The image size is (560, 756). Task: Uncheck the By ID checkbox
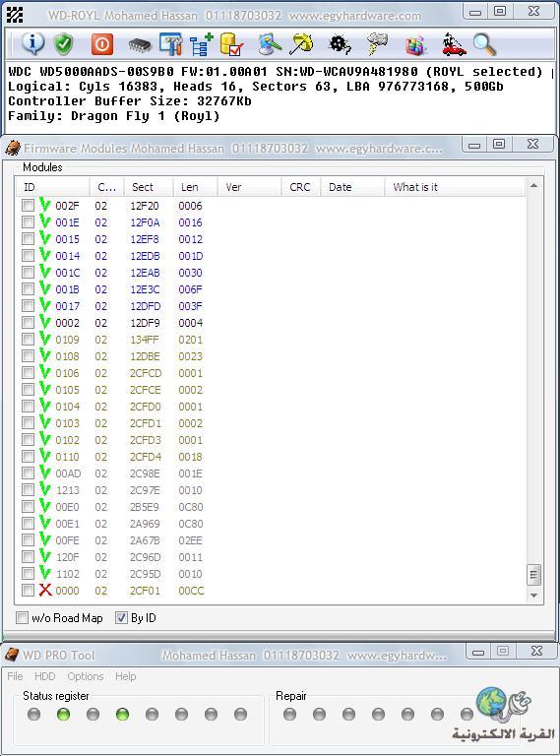pos(121,617)
